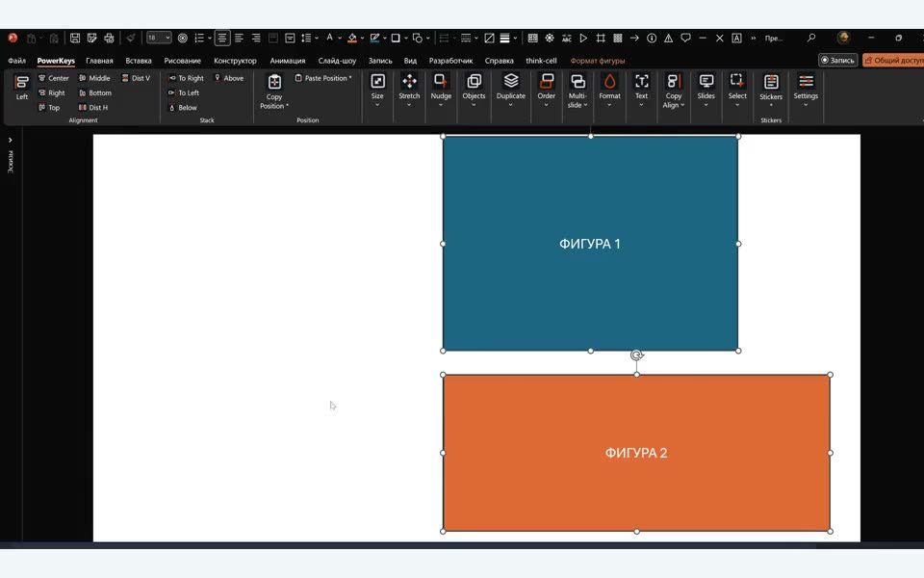Click the Below stack button
The image size is (924, 578).
pos(183,107)
